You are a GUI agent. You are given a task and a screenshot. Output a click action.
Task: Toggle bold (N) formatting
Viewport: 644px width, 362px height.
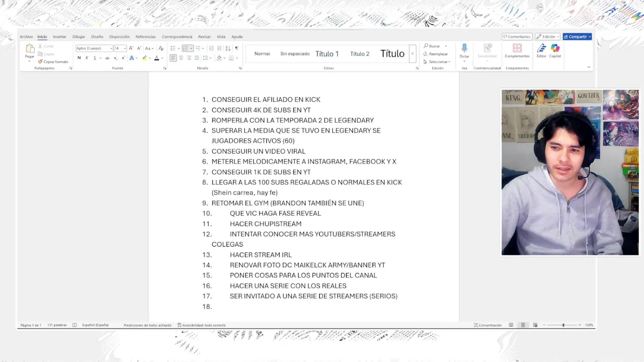(x=79, y=58)
